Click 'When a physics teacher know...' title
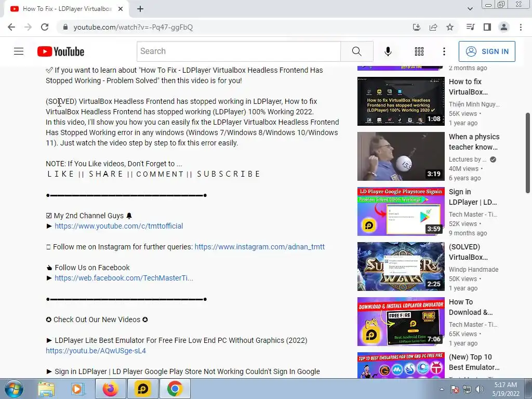This screenshot has width=532, height=399. [474, 142]
